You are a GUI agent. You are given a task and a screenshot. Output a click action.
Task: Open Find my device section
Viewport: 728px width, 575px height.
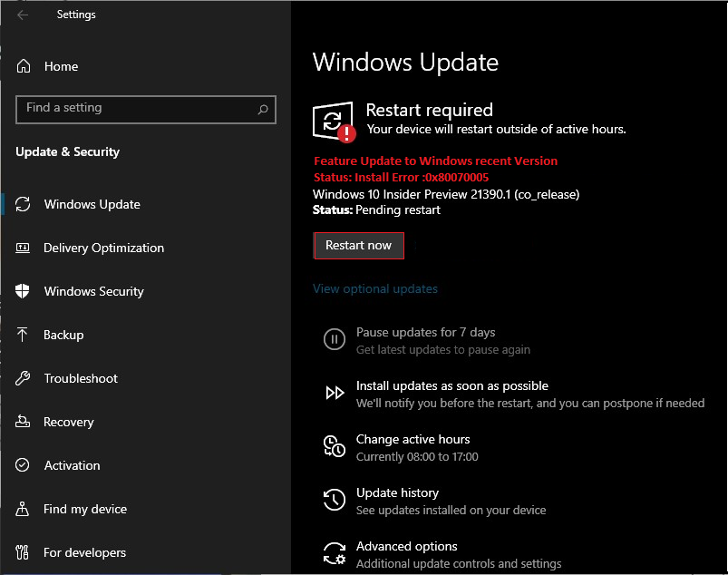click(x=85, y=509)
